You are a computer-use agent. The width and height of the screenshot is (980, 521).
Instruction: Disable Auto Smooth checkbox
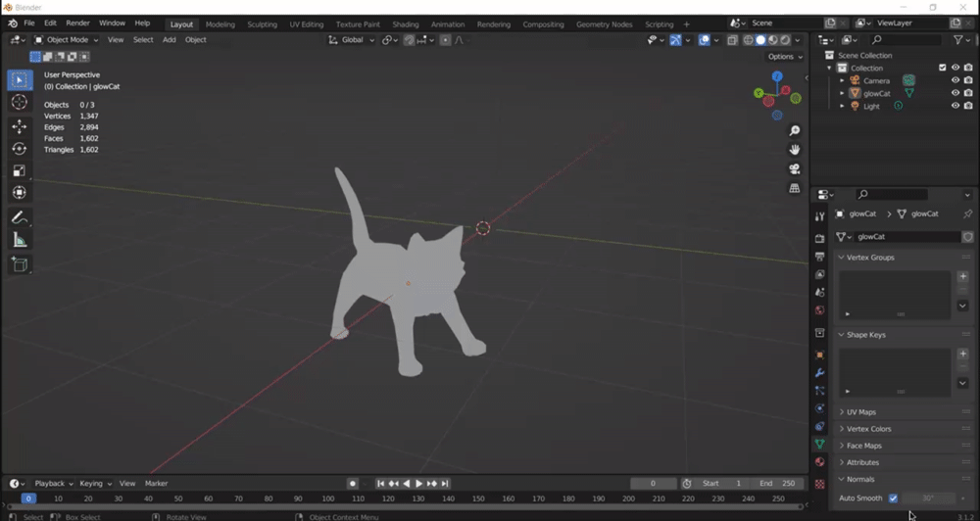coord(893,497)
